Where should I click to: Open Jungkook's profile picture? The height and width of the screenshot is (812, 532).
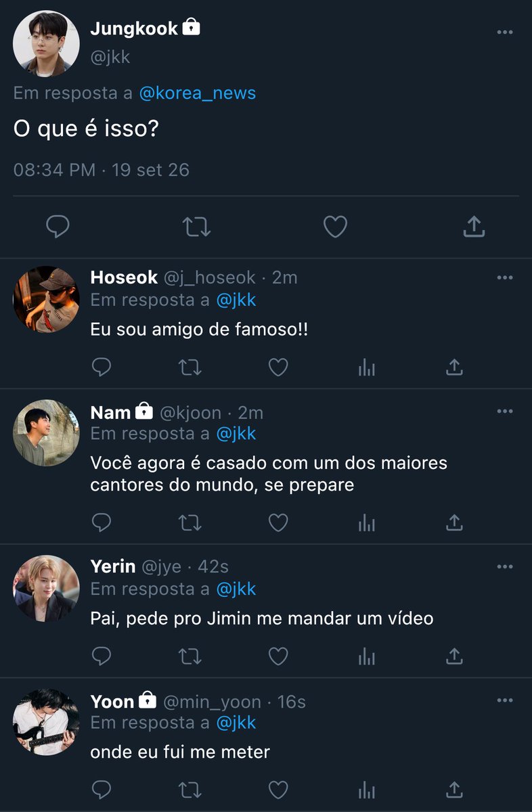point(46,44)
